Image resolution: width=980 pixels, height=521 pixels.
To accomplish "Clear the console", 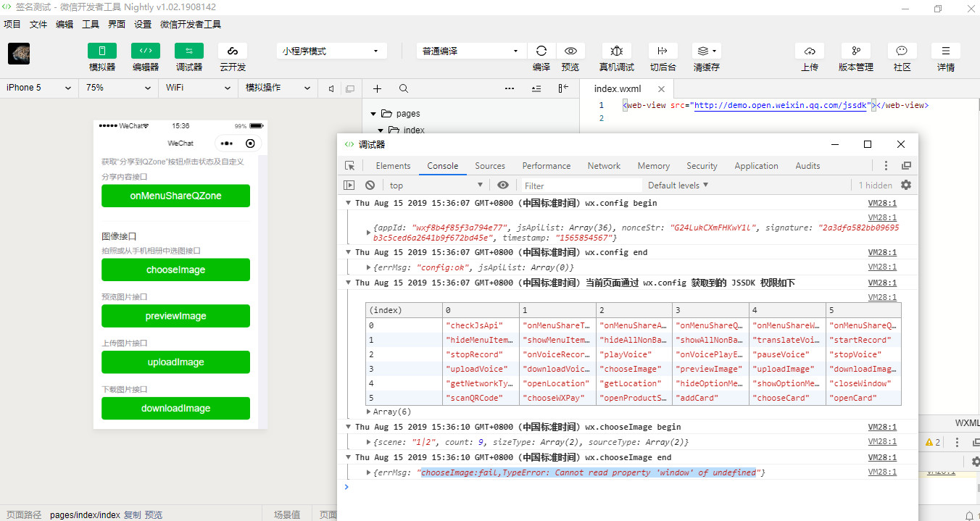I will pyautogui.click(x=370, y=186).
